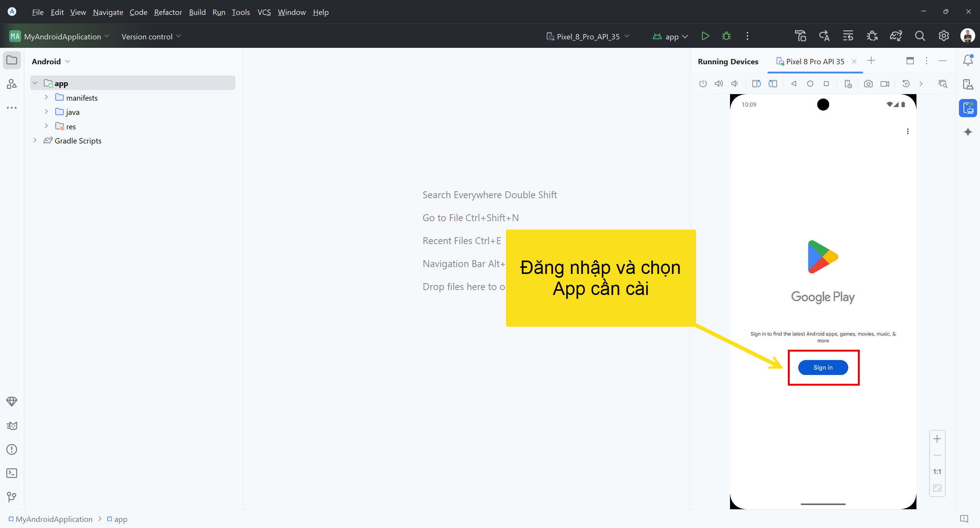Set emulator zoom to 1:1 actual size
The height and width of the screenshot is (528, 980).
(x=937, y=472)
